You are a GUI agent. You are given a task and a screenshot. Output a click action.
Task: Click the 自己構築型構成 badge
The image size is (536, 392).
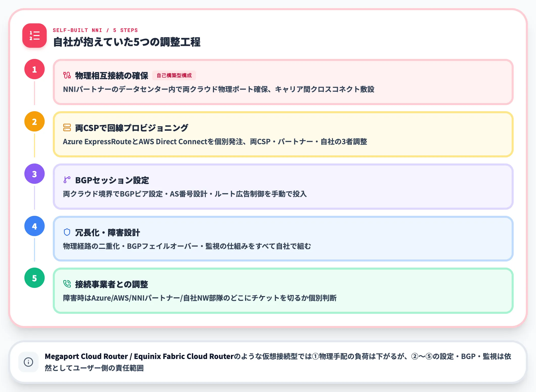[x=174, y=75]
